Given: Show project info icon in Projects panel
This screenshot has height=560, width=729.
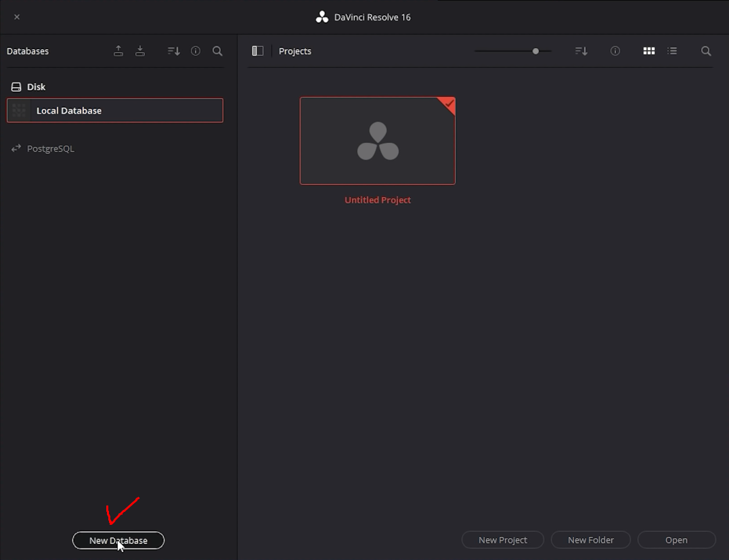Looking at the screenshot, I should coord(615,51).
